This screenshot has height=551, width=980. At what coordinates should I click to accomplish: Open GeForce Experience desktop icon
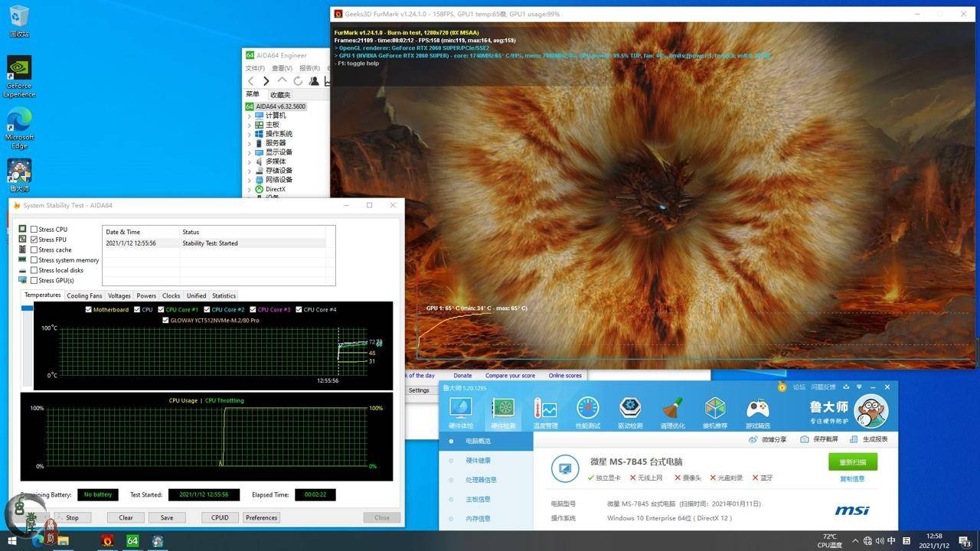pyautogui.click(x=19, y=77)
